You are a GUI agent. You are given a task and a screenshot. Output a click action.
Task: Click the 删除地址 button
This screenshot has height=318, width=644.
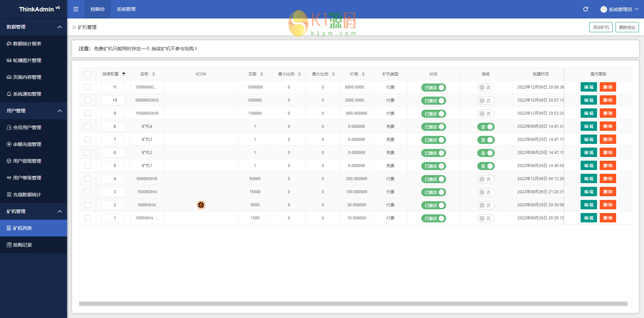click(x=627, y=27)
